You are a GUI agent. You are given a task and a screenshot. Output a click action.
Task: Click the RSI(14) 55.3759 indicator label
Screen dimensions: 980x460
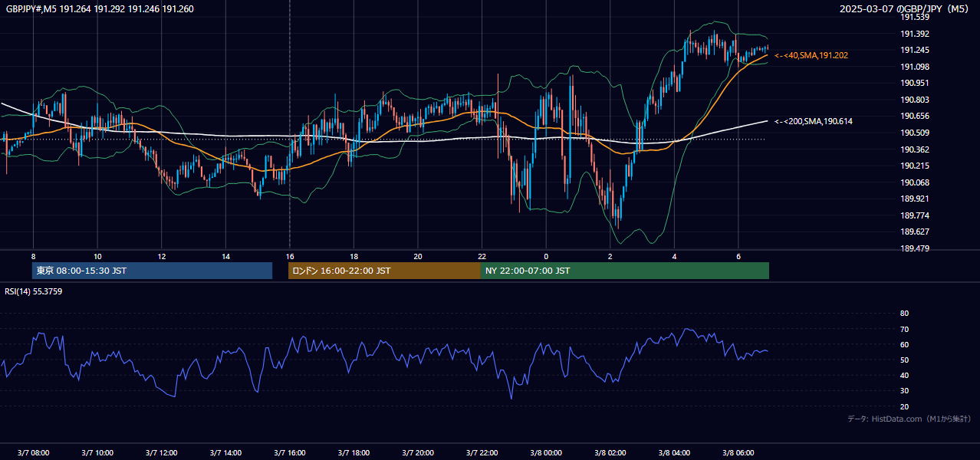34,291
